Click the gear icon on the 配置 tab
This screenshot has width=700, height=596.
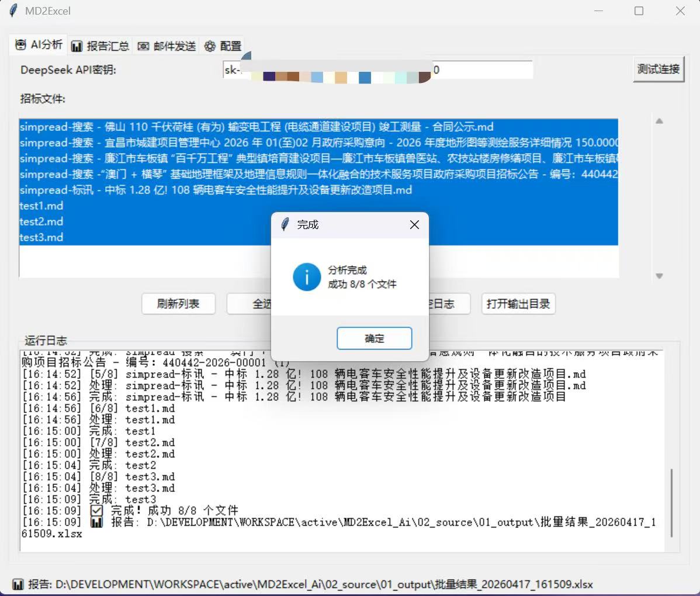point(210,46)
